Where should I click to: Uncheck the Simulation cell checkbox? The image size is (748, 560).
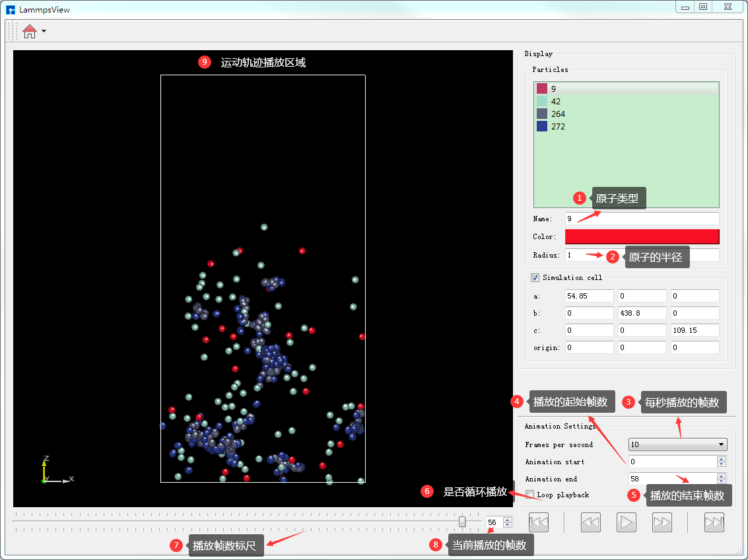point(535,278)
